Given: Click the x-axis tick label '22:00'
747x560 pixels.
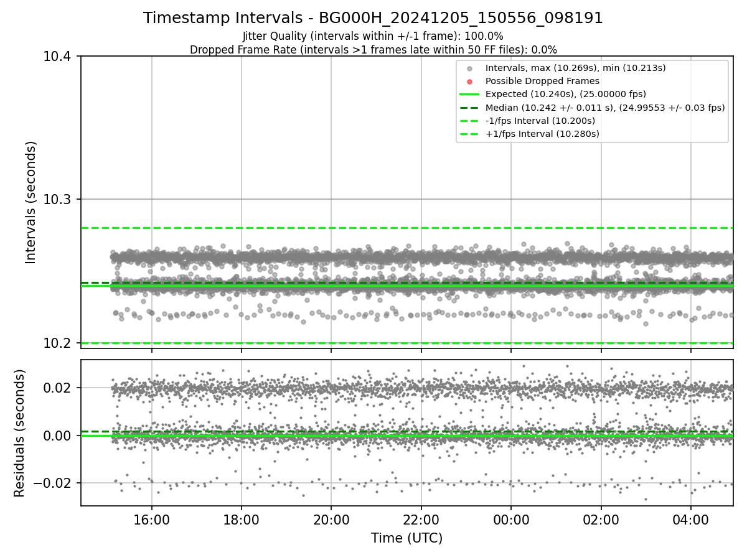Looking at the screenshot, I should (x=421, y=519).
